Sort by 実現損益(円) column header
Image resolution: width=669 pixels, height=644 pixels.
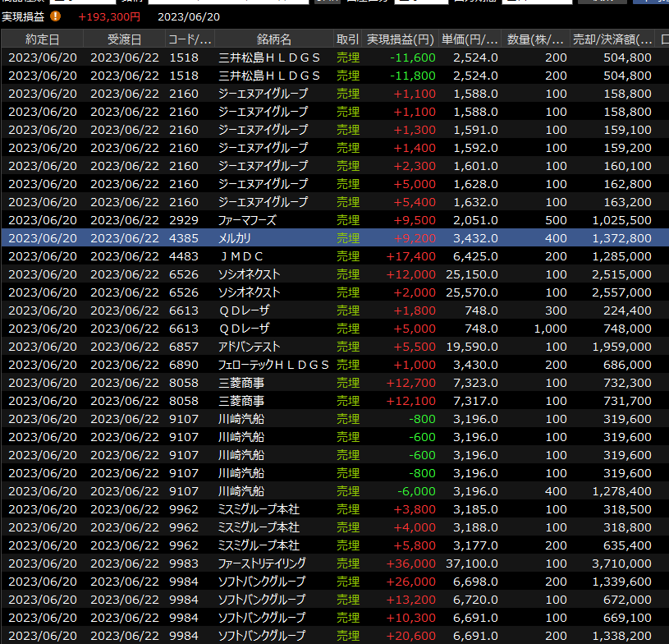click(x=400, y=39)
